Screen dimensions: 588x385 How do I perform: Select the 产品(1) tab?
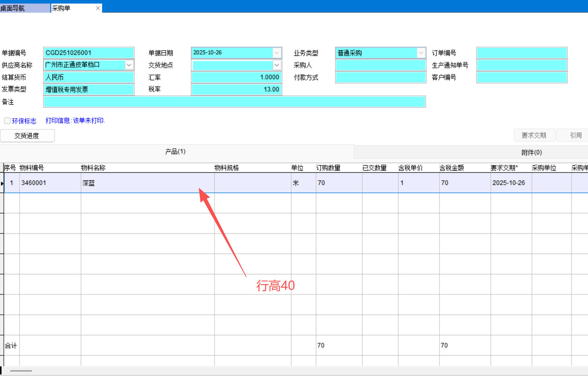[175, 151]
